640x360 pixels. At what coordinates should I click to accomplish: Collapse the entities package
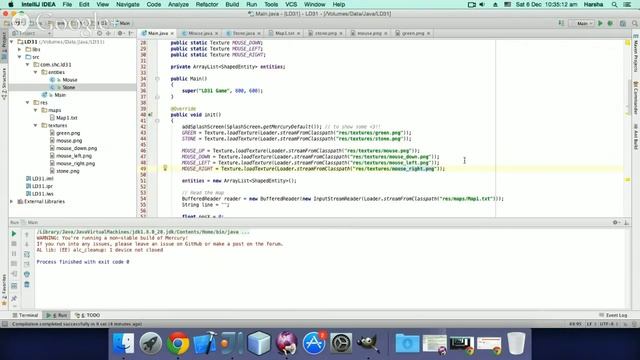click(36, 72)
